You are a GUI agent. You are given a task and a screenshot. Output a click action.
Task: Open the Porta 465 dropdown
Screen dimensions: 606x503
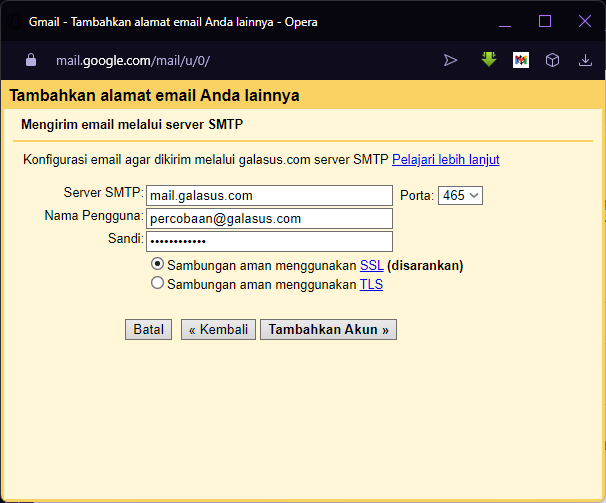click(x=460, y=196)
